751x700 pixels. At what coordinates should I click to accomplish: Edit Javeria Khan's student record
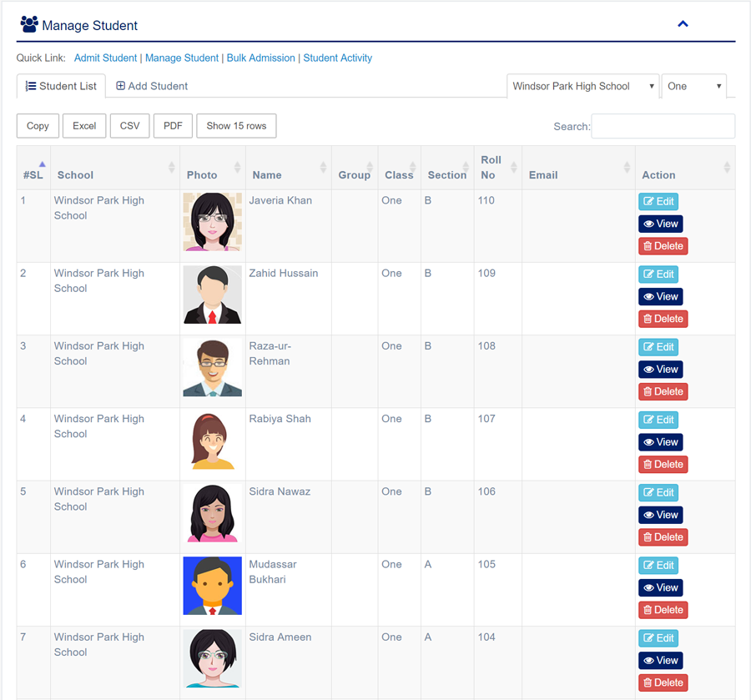point(658,202)
